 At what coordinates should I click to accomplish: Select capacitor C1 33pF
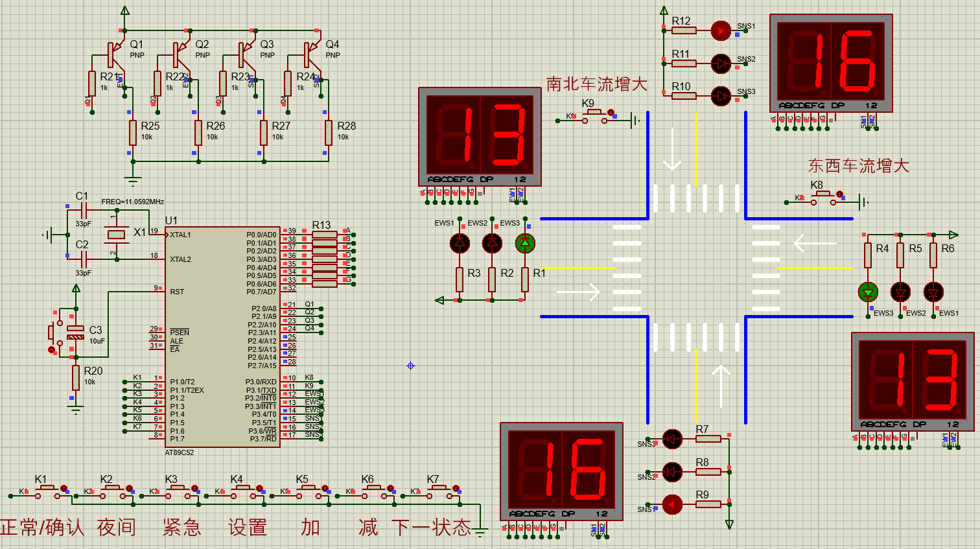tap(83, 209)
